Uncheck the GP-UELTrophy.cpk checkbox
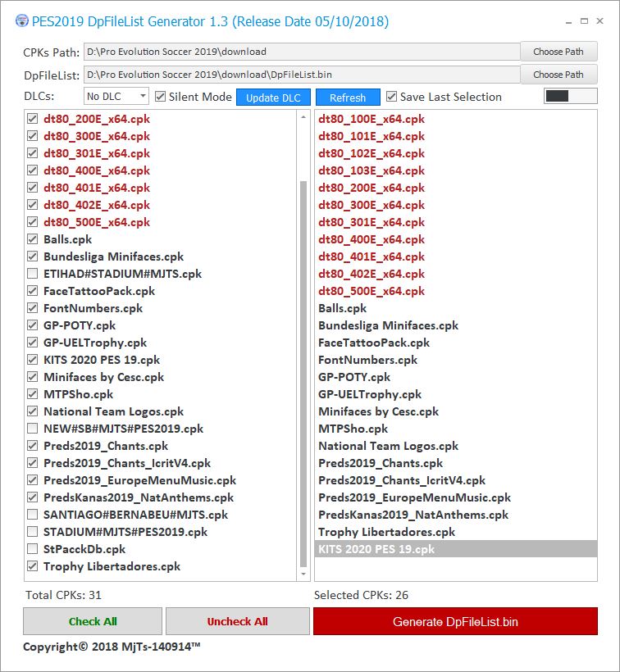The image size is (620, 672). 33,342
